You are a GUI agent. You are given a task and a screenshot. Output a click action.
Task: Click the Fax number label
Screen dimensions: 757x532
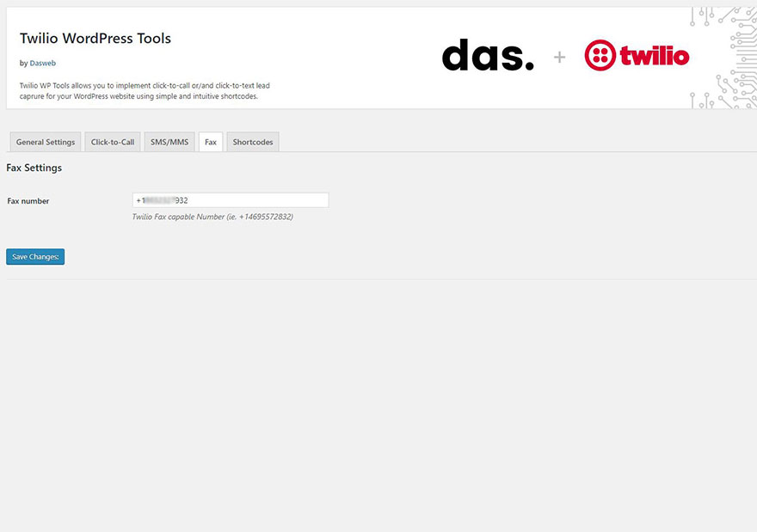pos(28,201)
